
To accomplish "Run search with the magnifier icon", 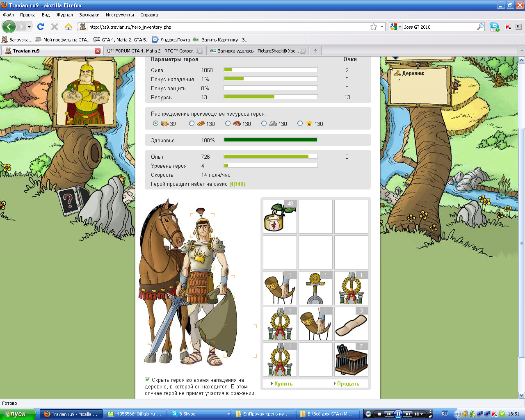I will (480, 27).
